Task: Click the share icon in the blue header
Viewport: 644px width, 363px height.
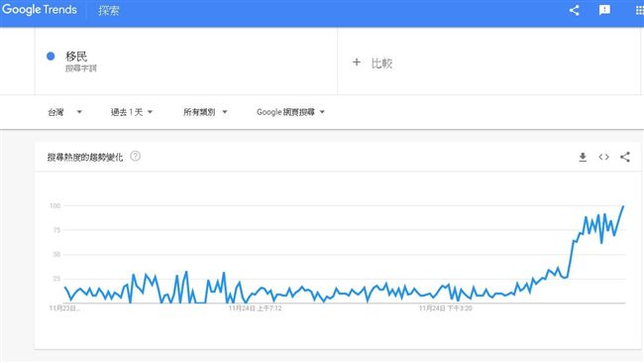Action: pos(575,10)
